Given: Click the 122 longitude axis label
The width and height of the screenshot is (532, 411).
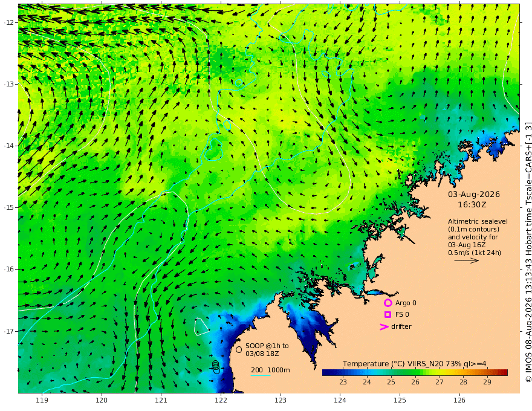Looking at the screenshot, I should pos(221,400).
